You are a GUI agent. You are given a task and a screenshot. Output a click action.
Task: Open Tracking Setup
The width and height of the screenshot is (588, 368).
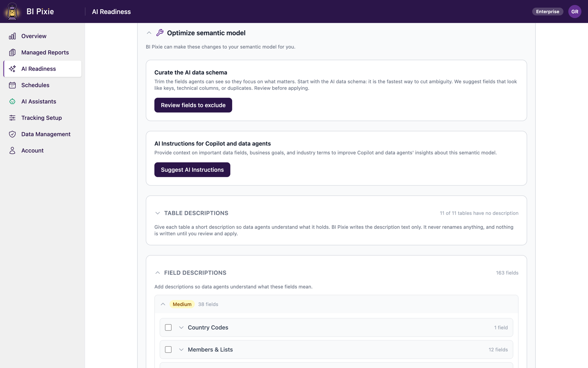pos(42,118)
